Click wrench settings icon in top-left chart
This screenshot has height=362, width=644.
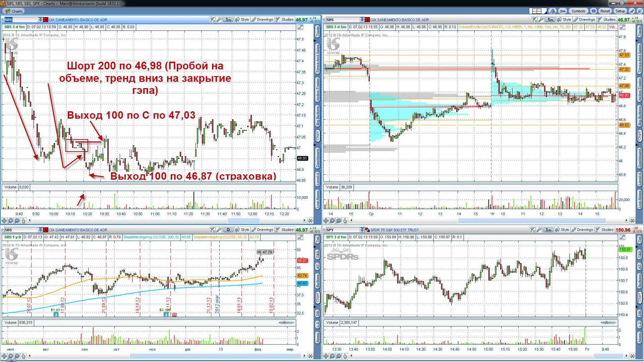(x=219, y=20)
